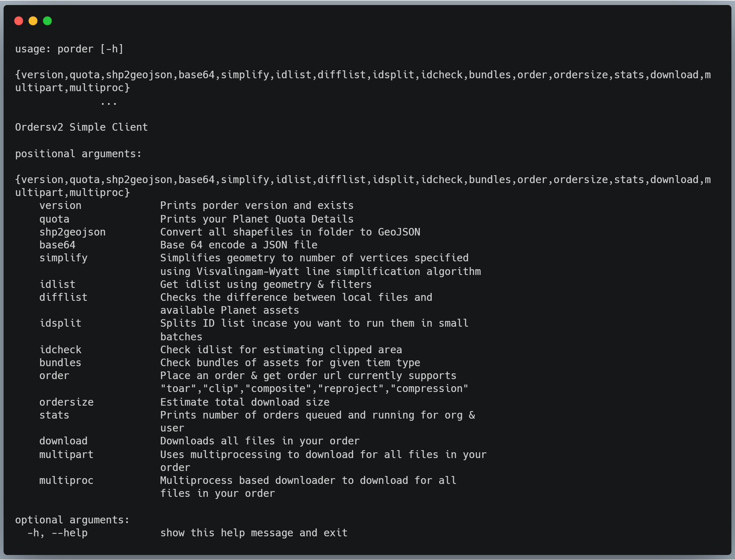Click the 'quota' command in the help list
This screenshot has width=735, height=560.
(x=54, y=219)
